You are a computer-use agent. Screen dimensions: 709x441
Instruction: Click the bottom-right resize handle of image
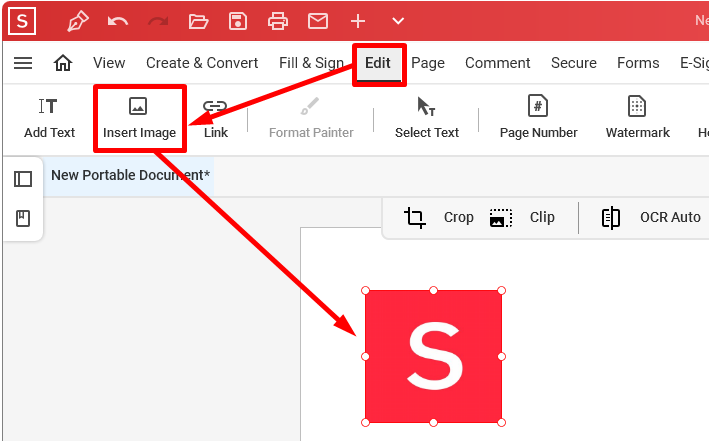[x=501, y=422]
